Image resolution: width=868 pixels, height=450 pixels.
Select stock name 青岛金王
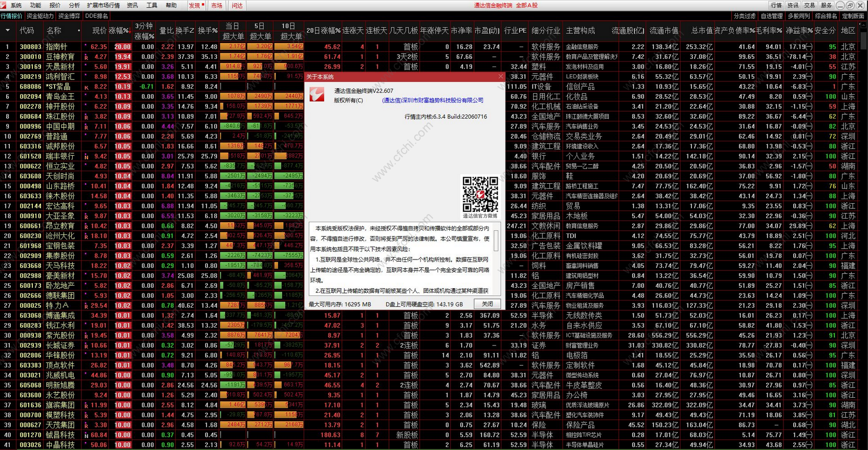[x=60, y=96]
